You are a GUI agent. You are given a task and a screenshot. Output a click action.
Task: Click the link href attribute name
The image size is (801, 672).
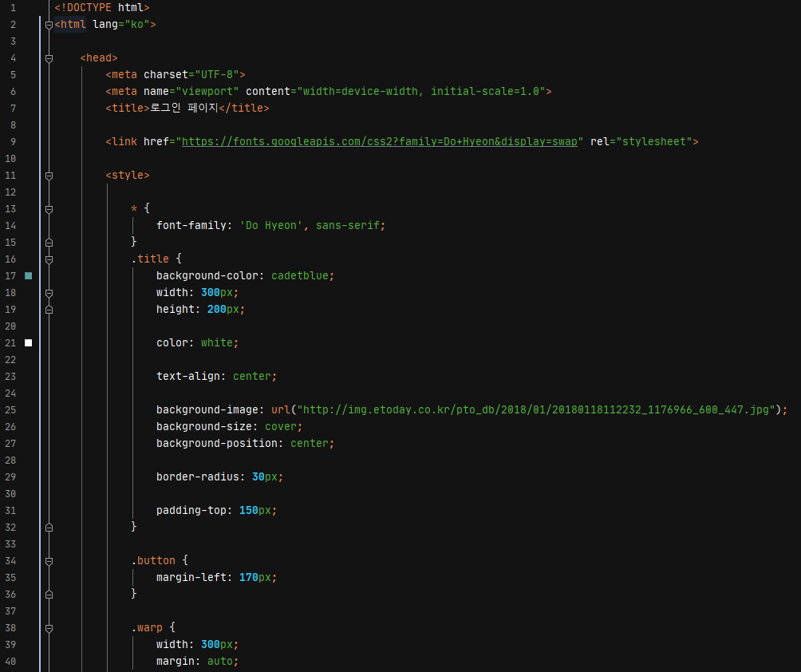coord(156,141)
